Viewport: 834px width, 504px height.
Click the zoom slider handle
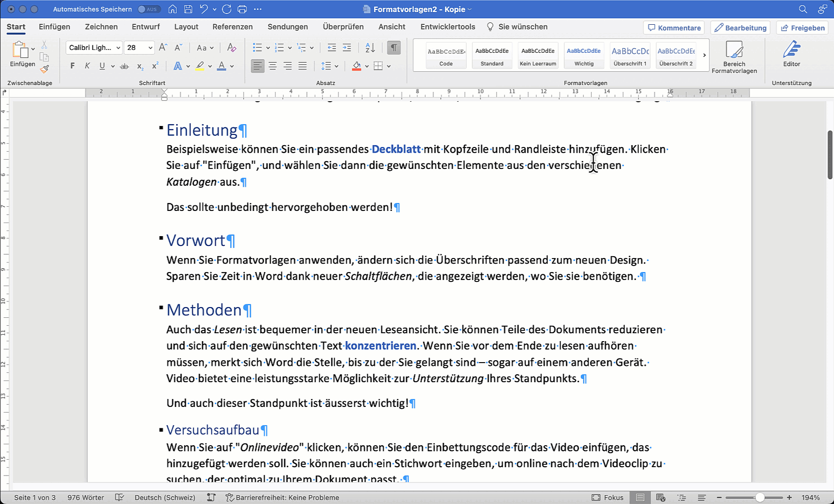pos(760,497)
